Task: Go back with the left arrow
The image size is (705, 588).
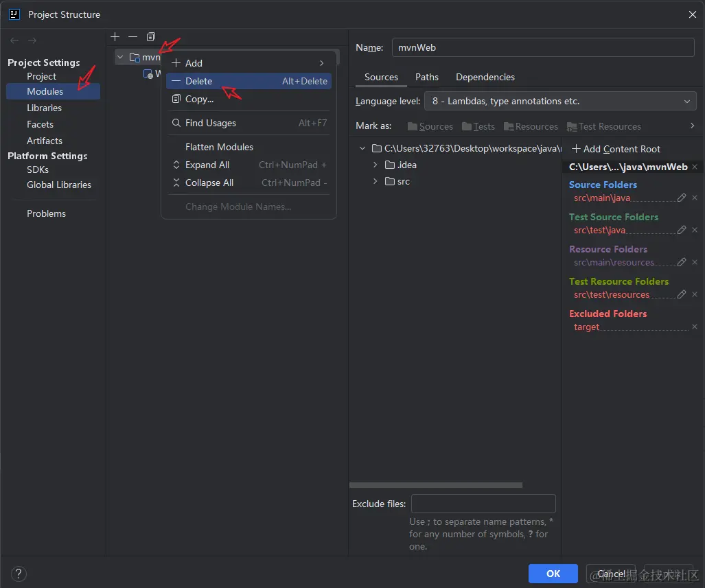Action: tap(14, 40)
